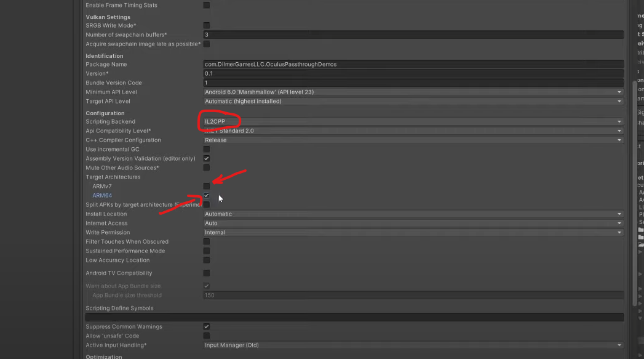
Task: Open the Write Permission dropdown
Action: point(412,232)
